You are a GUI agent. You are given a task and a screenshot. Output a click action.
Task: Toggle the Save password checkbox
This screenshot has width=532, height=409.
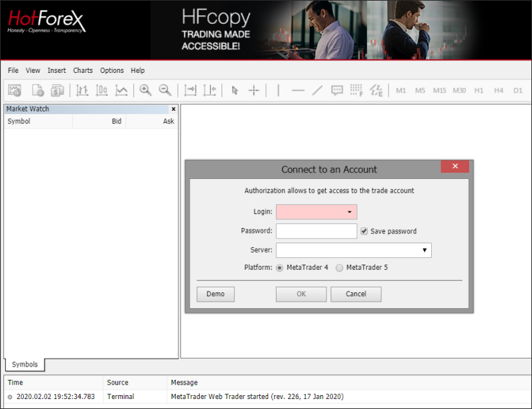coord(364,231)
